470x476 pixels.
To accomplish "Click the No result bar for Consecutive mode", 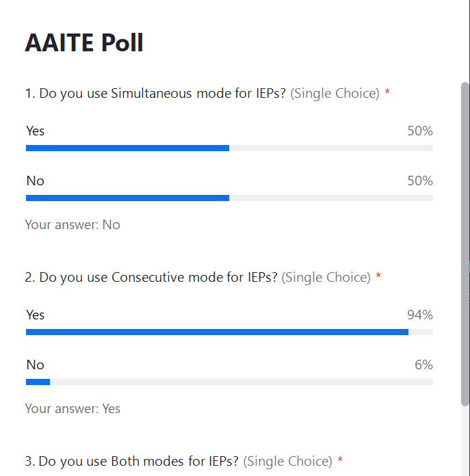I will point(38,382).
